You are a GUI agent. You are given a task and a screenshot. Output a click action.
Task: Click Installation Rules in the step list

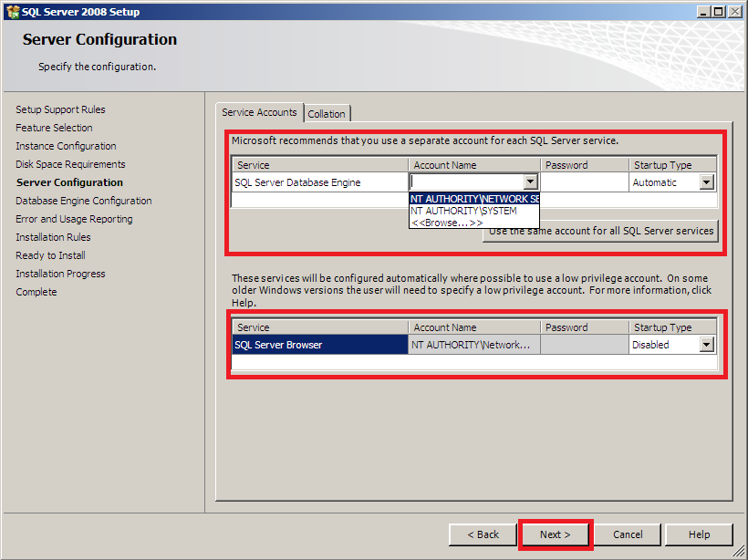[53, 237]
